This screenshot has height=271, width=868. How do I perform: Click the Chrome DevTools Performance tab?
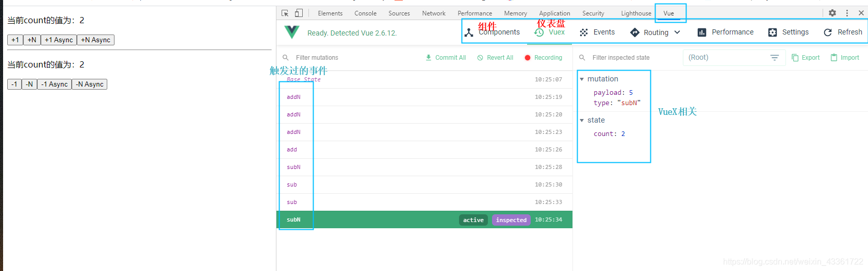(x=475, y=13)
